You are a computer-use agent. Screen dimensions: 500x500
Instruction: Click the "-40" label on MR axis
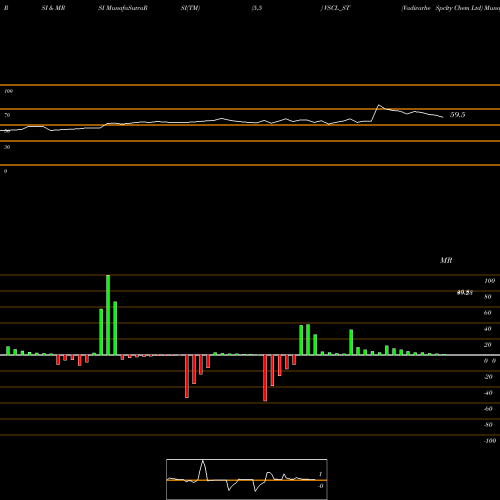click(x=488, y=393)
